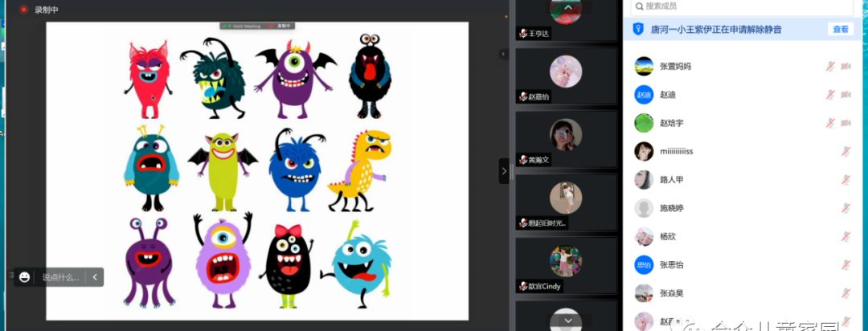Open 黄瀚文 video tile
The height and width of the screenshot is (331, 868).
click(x=566, y=139)
